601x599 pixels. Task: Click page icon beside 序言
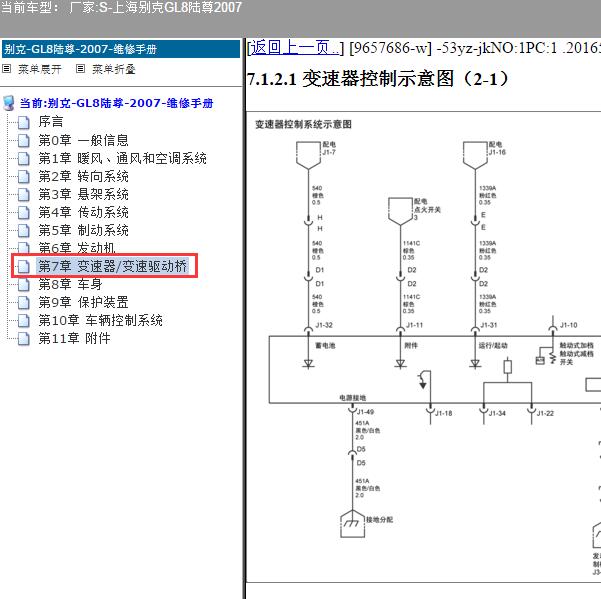[24, 122]
